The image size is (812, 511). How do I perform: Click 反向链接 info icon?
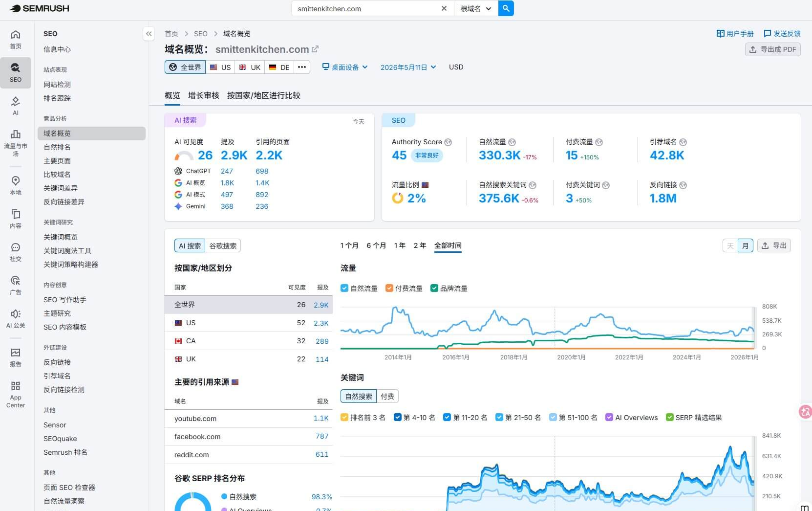coord(683,185)
